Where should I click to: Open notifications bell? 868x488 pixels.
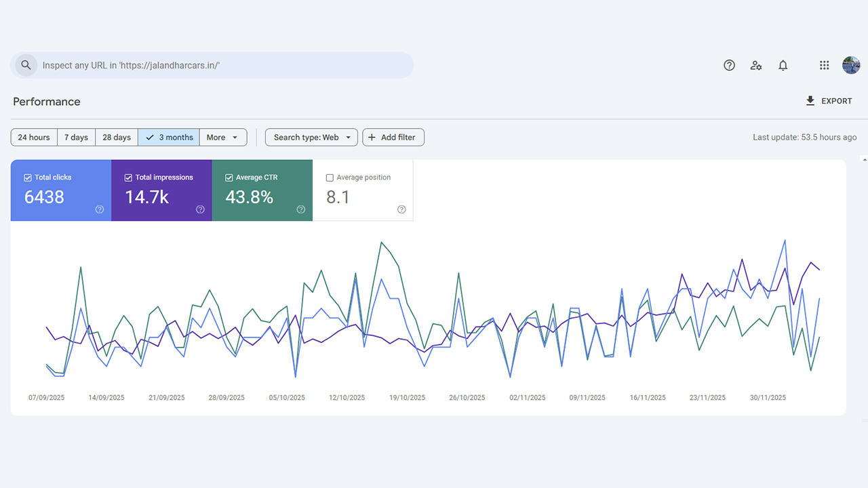783,65
